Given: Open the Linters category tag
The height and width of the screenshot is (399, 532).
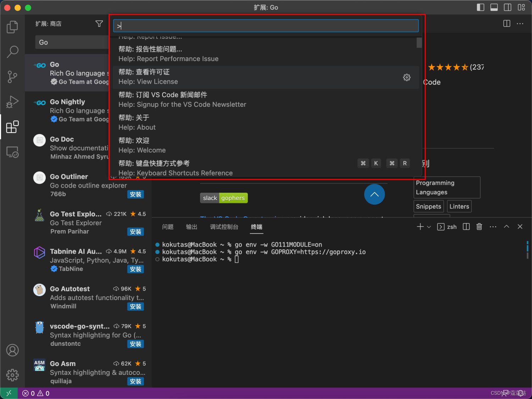Looking at the screenshot, I should (459, 206).
